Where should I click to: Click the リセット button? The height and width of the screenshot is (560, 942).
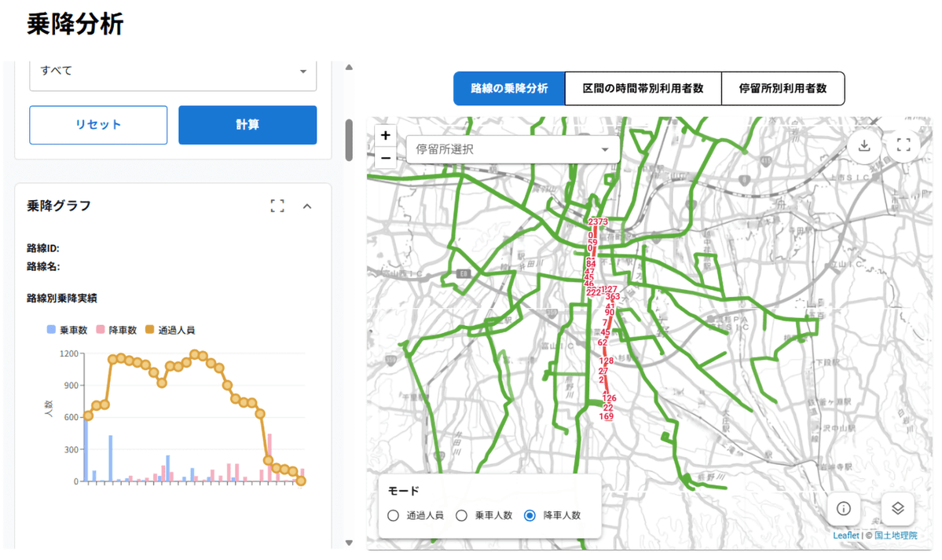pyautogui.click(x=98, y=125)
